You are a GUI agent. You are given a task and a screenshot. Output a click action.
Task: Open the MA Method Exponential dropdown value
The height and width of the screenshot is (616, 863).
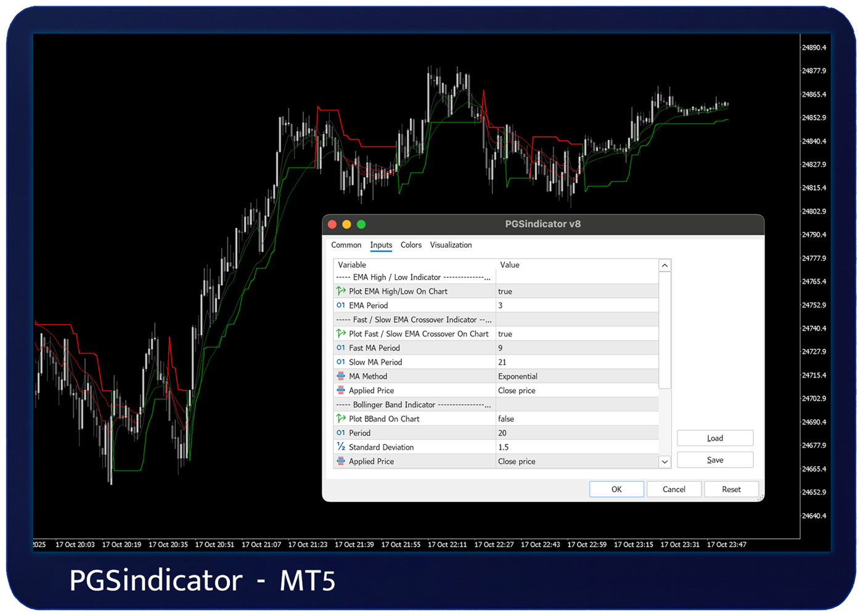point(577,376)
